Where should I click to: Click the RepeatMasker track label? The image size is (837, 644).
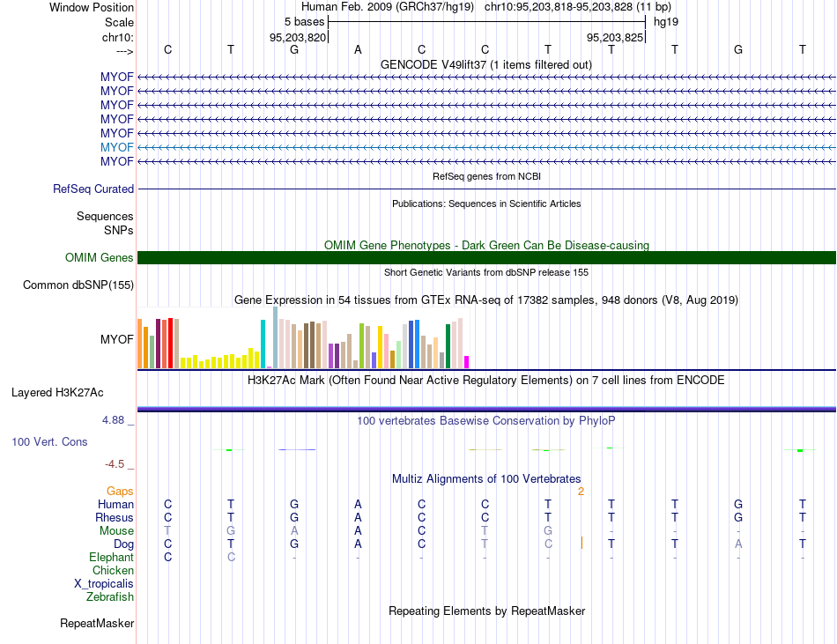click(x=97, y=623)
